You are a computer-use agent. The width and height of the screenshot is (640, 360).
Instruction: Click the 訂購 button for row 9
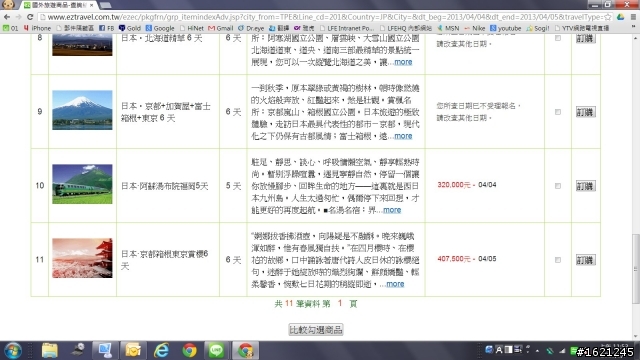(x=585, y=112)
